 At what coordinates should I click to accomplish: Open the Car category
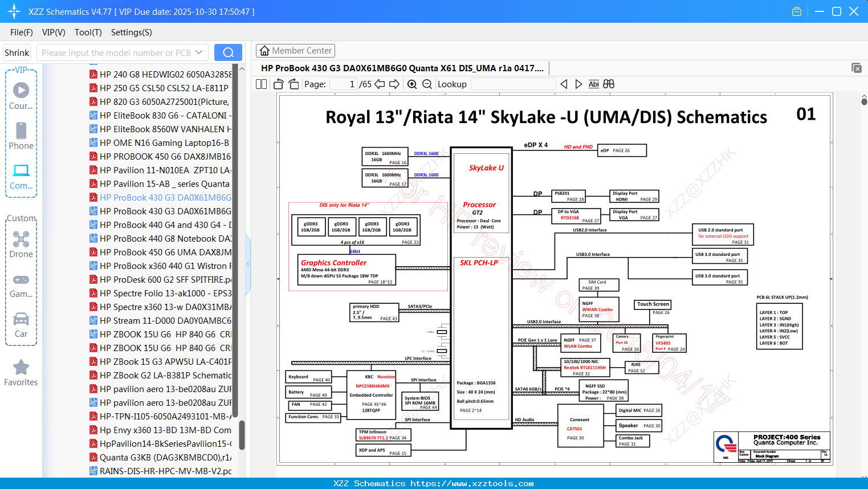pos(21,324)
